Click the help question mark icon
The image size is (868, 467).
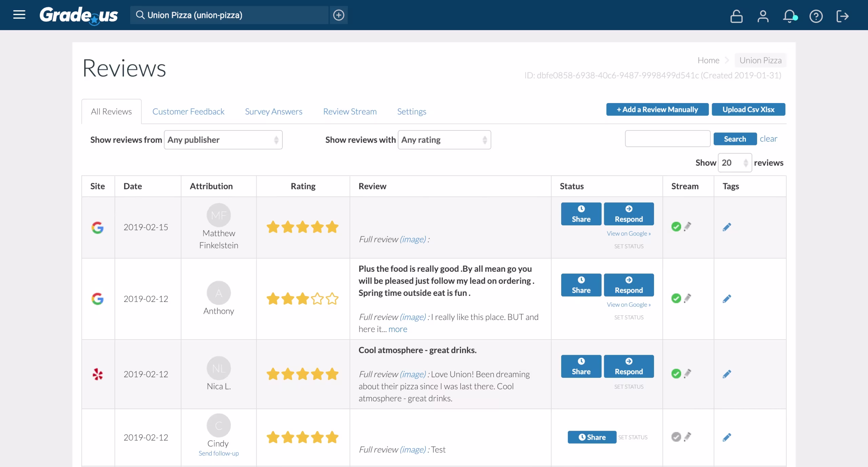(x=816, y=16)
